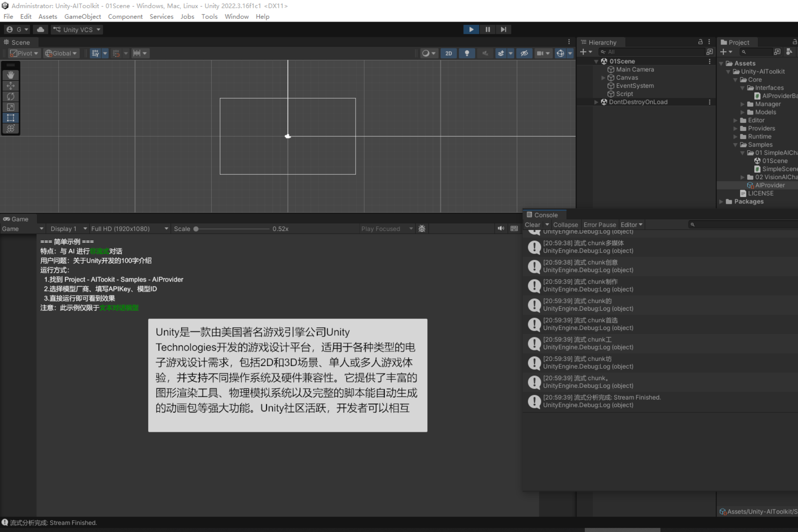Image resolution: width=798 pixels, height=532 pixels.
Task: Toggle Error Pause in Console
Action: (600, 225)
